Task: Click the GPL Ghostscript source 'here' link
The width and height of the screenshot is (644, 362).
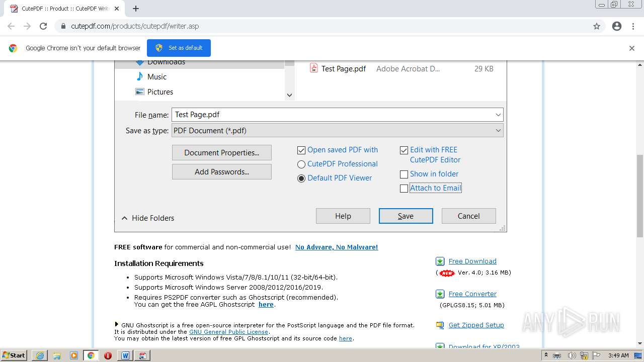Action: (346, 339)
